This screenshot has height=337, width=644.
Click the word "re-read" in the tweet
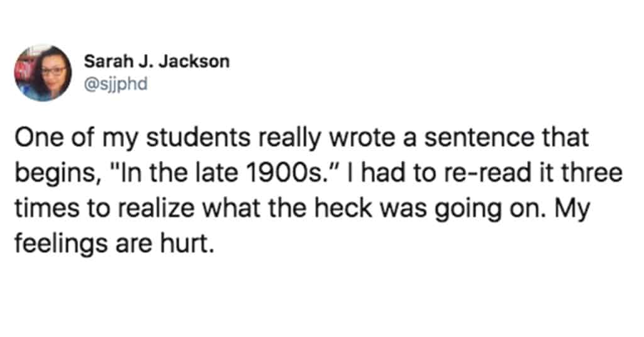click(489, 173)
